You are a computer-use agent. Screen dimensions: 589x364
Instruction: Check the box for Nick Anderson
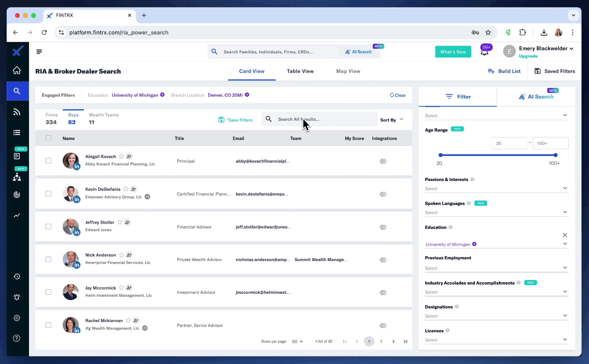click(48, 259)
